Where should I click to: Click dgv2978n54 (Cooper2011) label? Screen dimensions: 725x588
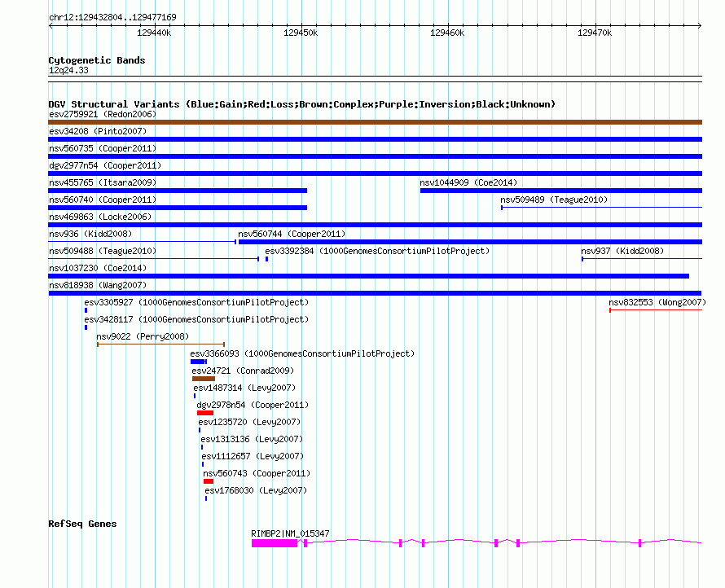pyautogui.click(x=253, y=405)
